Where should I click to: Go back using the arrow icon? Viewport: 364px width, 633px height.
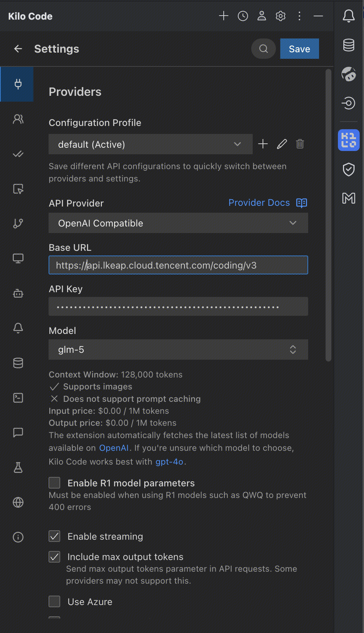tap(18, 49)
